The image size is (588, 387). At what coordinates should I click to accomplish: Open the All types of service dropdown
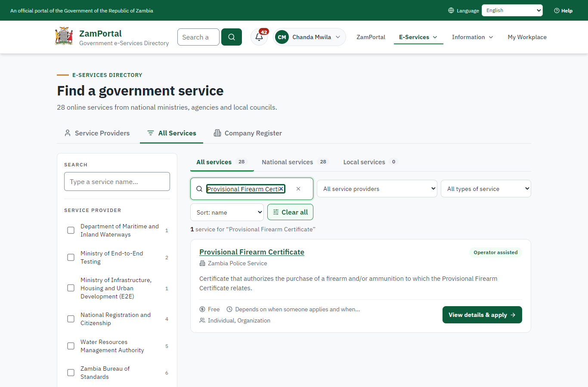pyautogui.click(x=486, y=189)
